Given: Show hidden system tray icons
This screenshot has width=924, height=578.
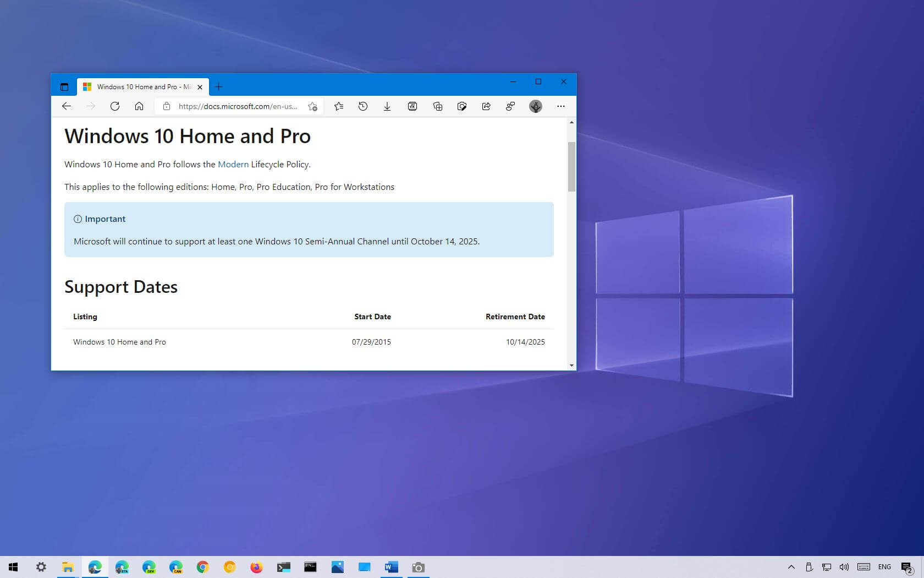Looking at the screenshot, I should click(791, 567).
